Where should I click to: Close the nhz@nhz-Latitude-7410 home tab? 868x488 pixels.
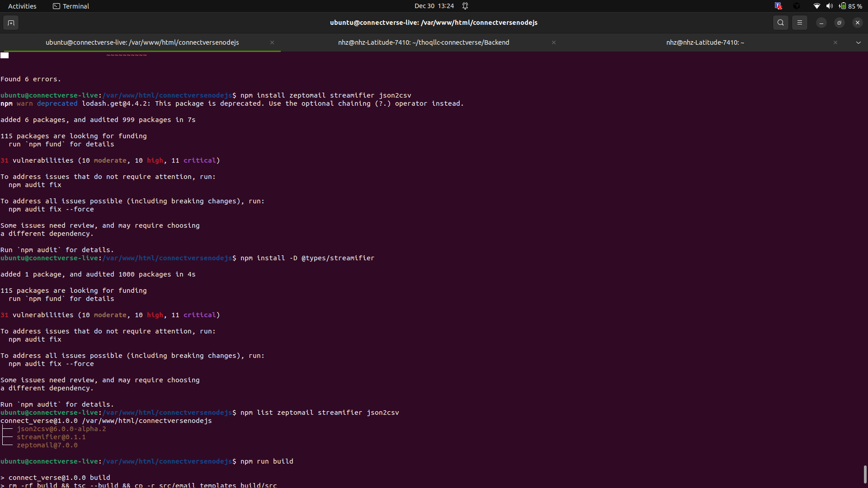pyautogui.click(x=835, y=42)
